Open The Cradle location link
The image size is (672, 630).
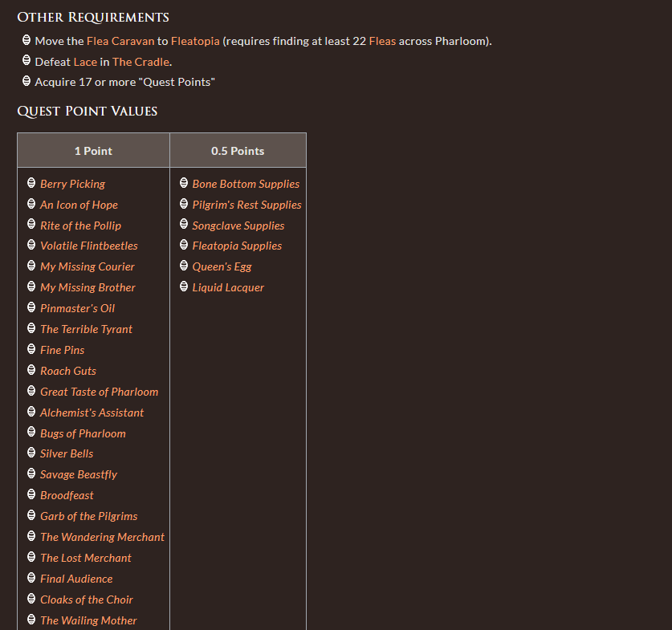141,62
